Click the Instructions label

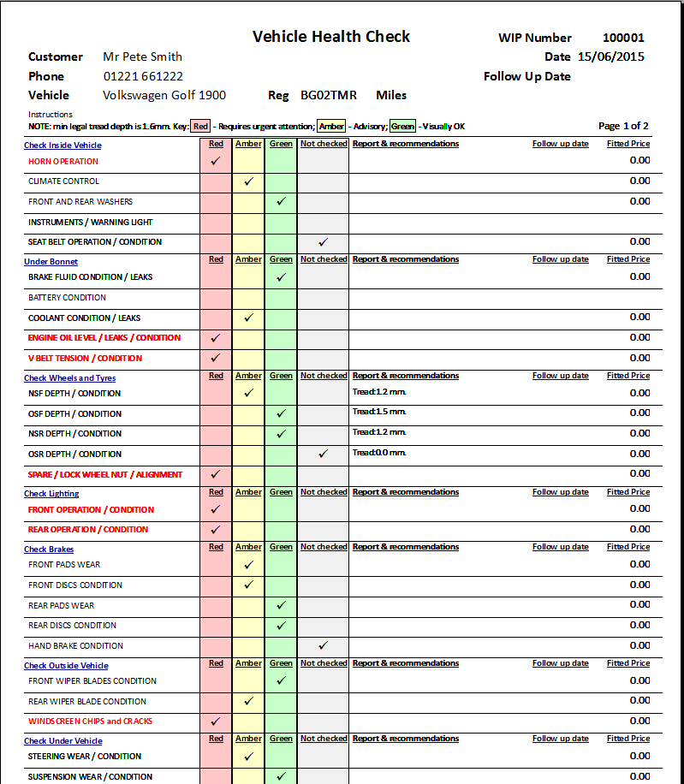50,114
